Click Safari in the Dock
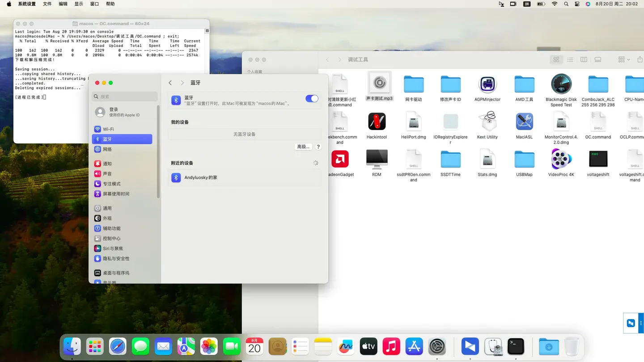Screen dimensions: 644x362 (118, 346)
